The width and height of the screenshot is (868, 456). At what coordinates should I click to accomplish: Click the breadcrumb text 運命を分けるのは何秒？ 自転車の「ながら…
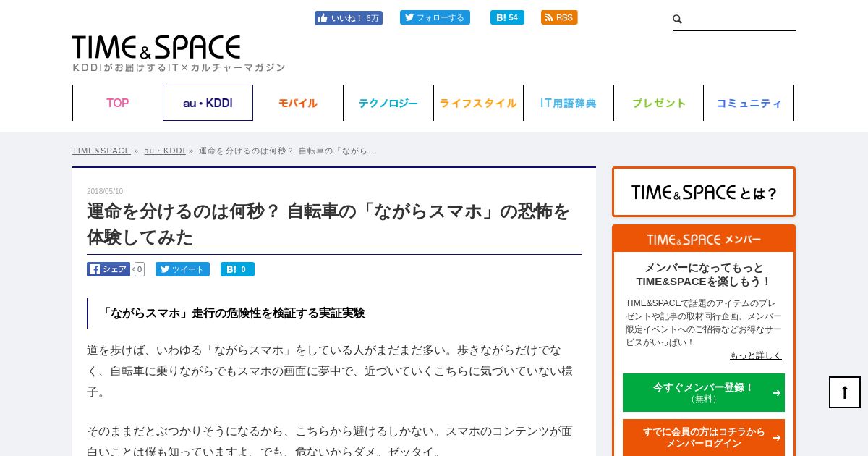[x=288, y=151]
